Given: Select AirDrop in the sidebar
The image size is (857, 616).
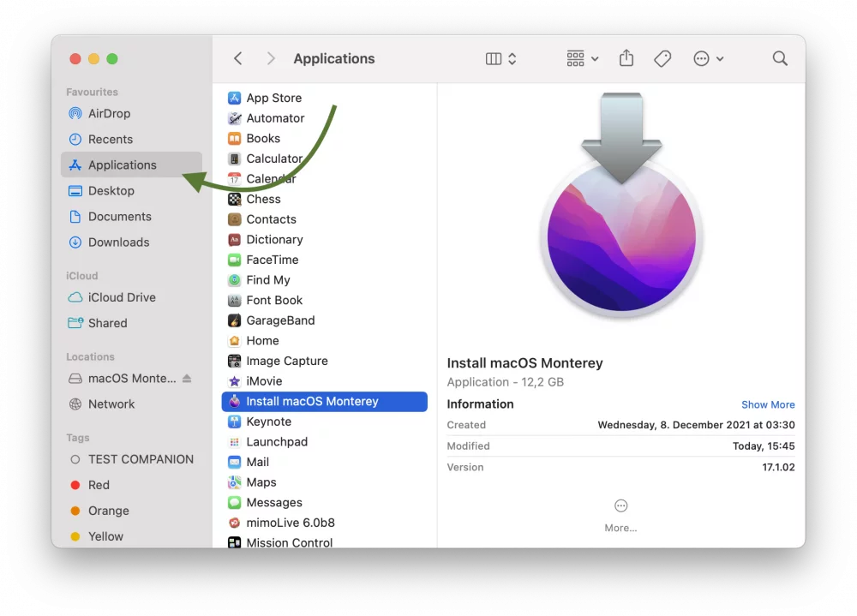Looking at the screenshot, I should tap(131, 114).
